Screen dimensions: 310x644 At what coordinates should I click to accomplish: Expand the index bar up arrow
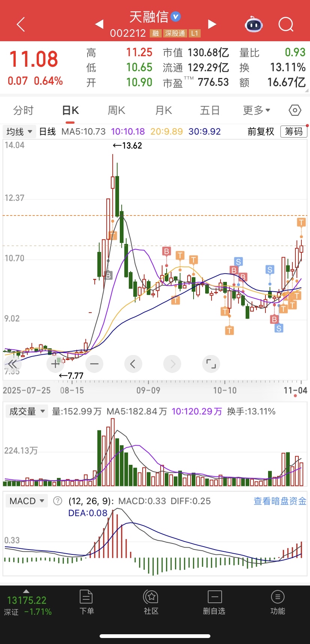pos(26,591)
